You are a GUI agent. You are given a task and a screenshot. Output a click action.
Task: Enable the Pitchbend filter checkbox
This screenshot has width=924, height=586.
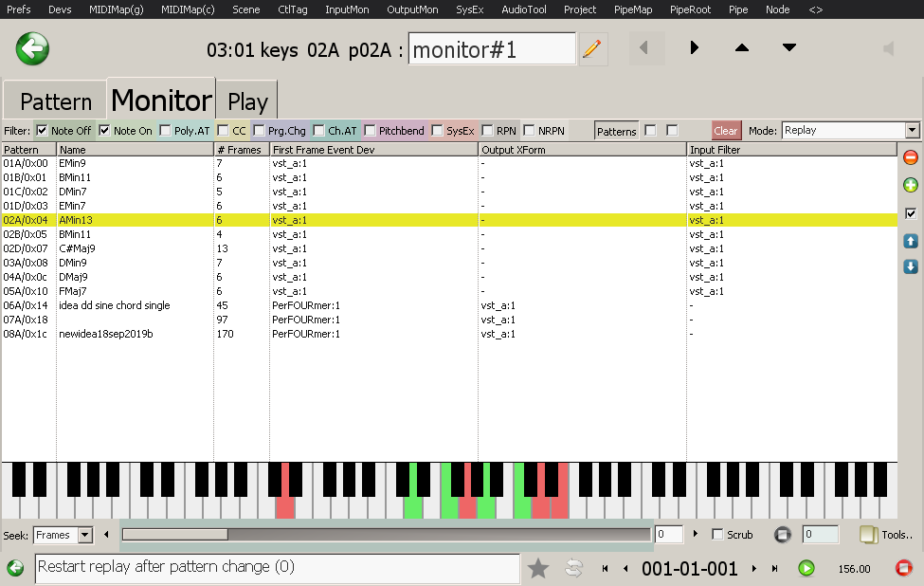(x=371, y=131)
